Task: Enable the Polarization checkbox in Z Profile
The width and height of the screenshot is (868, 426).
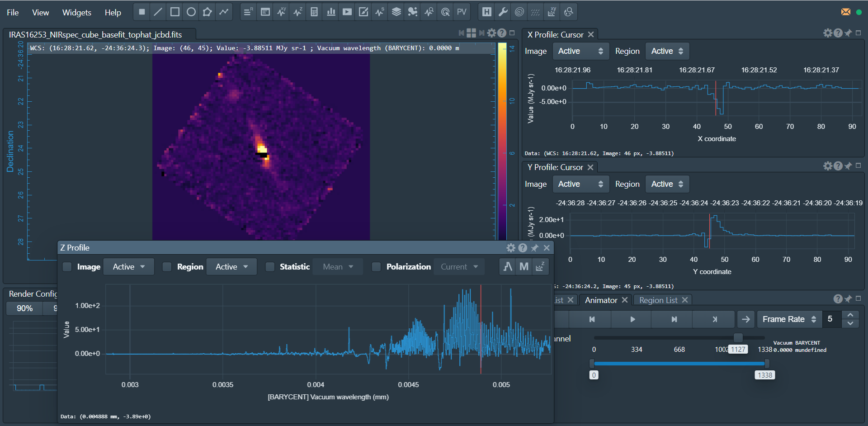Action: click(376, 267)
